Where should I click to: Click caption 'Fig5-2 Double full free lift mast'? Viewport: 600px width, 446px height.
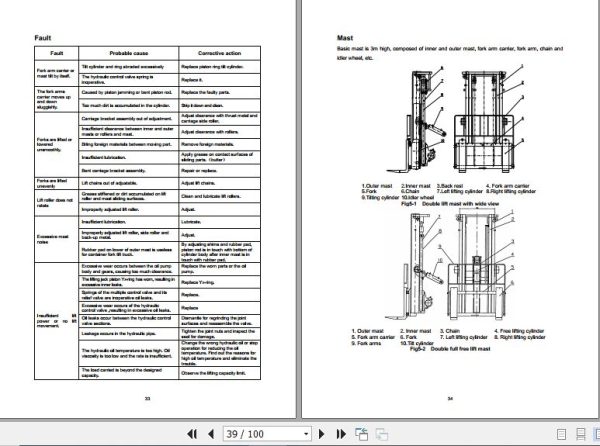coord(450,349)
